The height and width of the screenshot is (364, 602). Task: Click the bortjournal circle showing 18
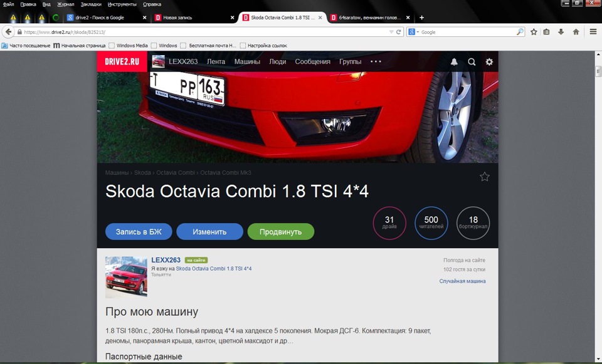pyautogui.click(x=473, y=223)
